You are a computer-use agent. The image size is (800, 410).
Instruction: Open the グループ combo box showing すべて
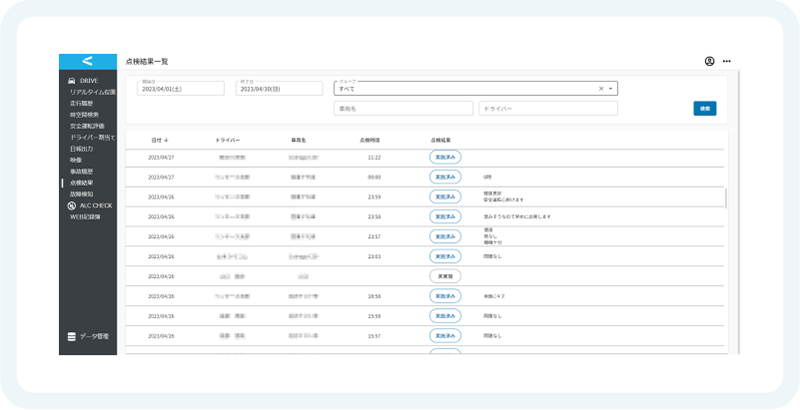click(476, 88)
